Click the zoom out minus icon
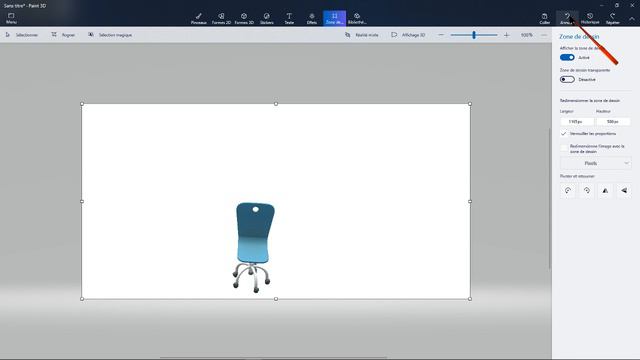640x360 pixels. 441,35
